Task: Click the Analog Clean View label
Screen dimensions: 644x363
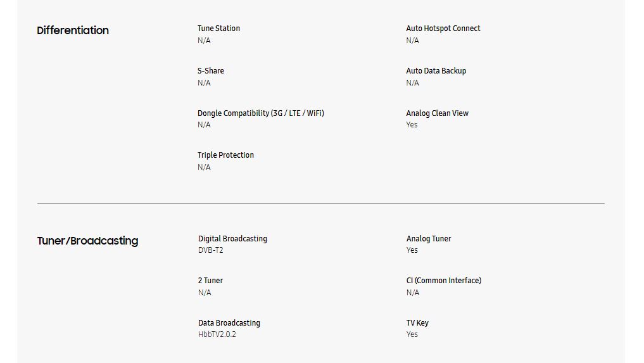Action: coord(437,113)
